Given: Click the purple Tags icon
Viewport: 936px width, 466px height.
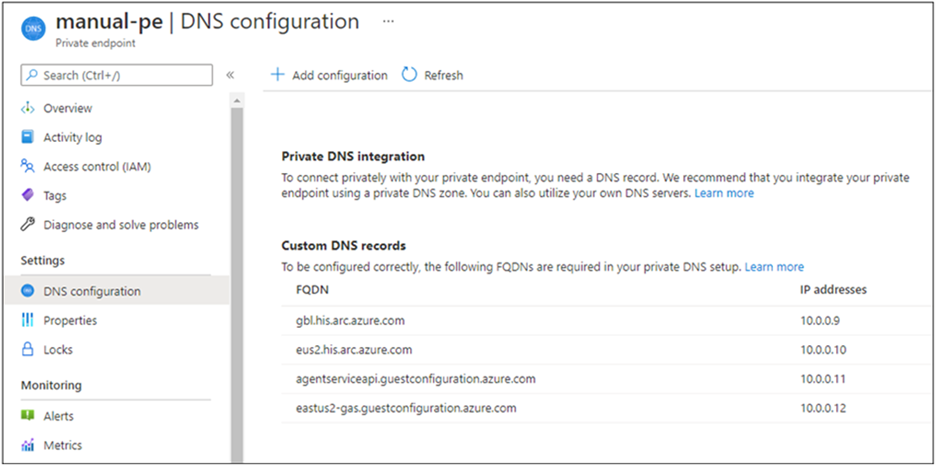Looking at the screenshot, I should pos(28,196).
